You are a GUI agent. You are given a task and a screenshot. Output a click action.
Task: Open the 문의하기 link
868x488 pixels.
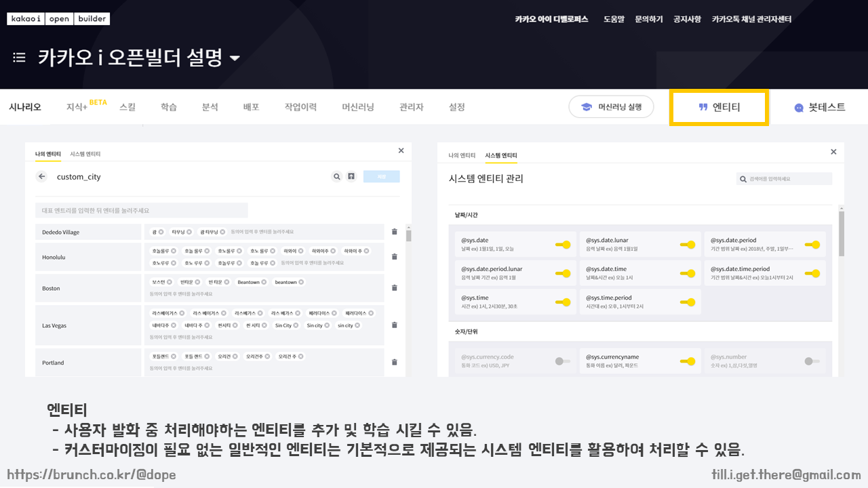[649, 19]
